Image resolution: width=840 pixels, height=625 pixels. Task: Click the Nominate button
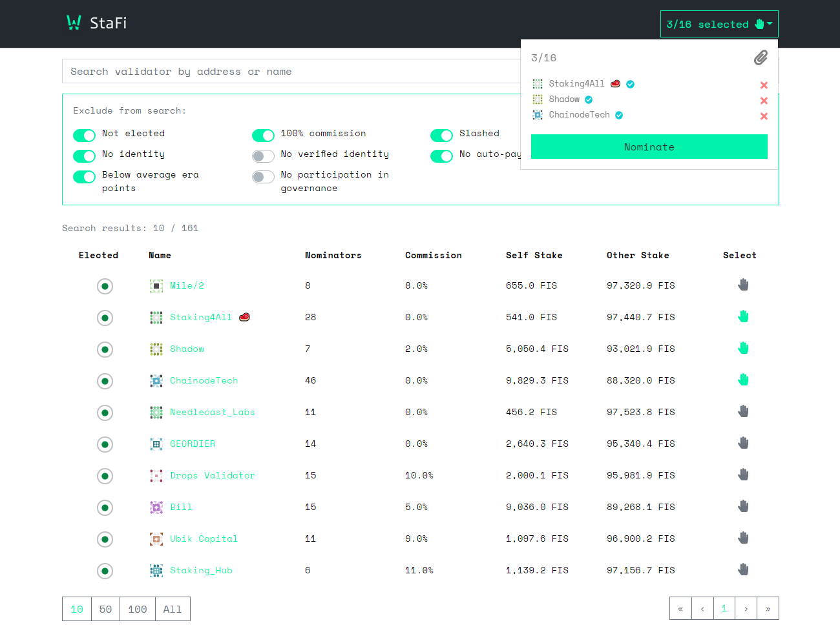(649, 147)
